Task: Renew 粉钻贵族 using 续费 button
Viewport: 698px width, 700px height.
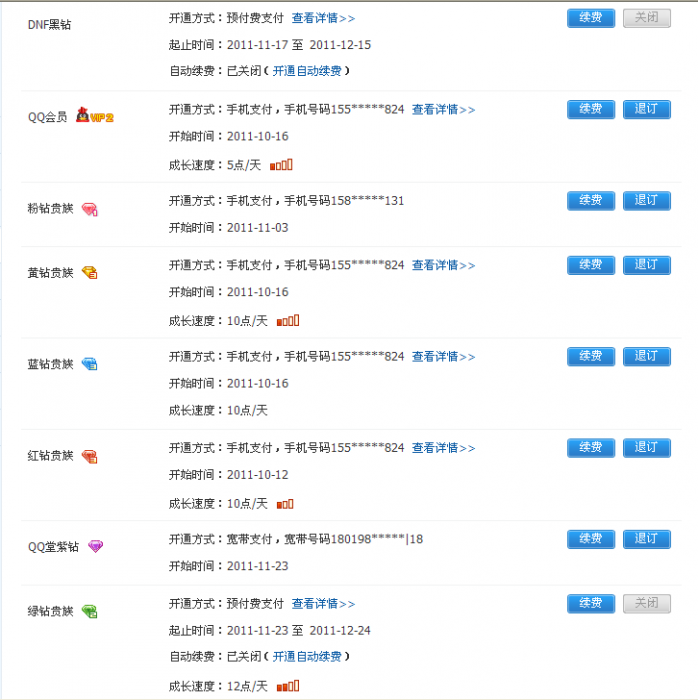Action: point(591,200)
